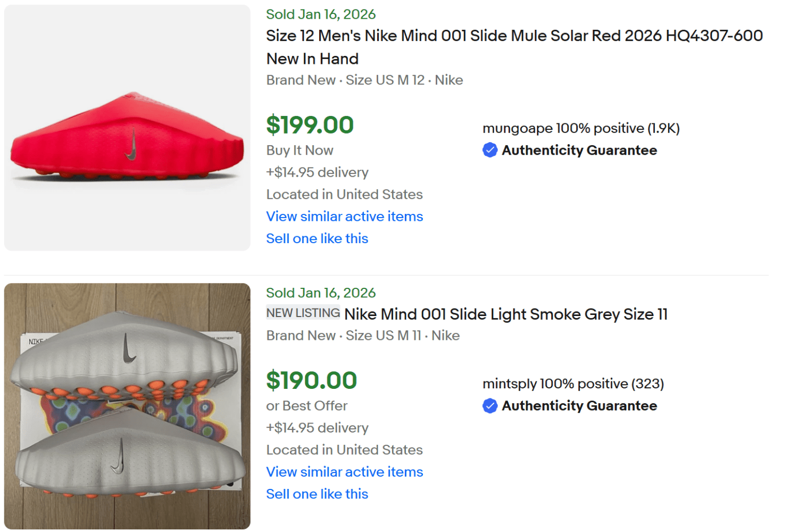The height and width of the screenshot is (532, 798).
Task: Click View similar active items for the Solar Red mule
Action: tap(344, 217)
